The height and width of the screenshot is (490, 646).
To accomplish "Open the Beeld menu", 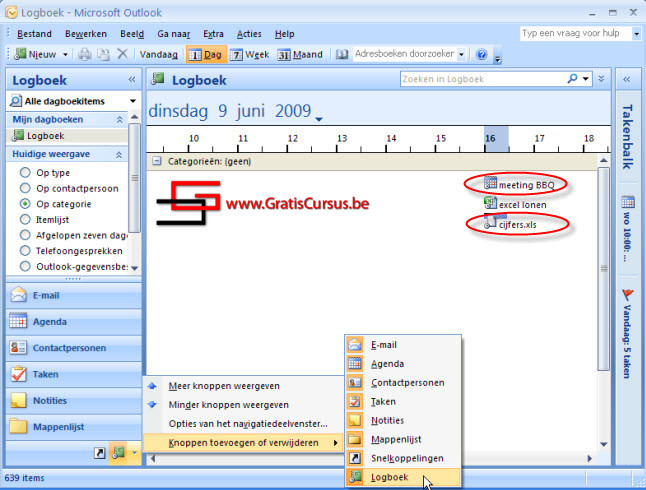I will tap(132, 34).
